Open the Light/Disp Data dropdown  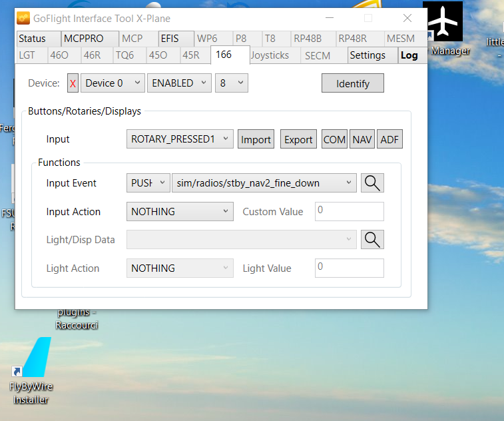(242, 240)
